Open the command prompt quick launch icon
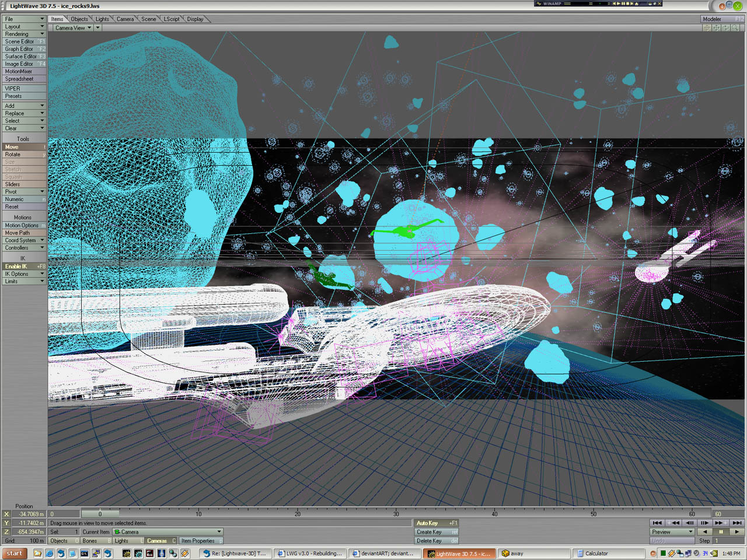 click(85, 554)
